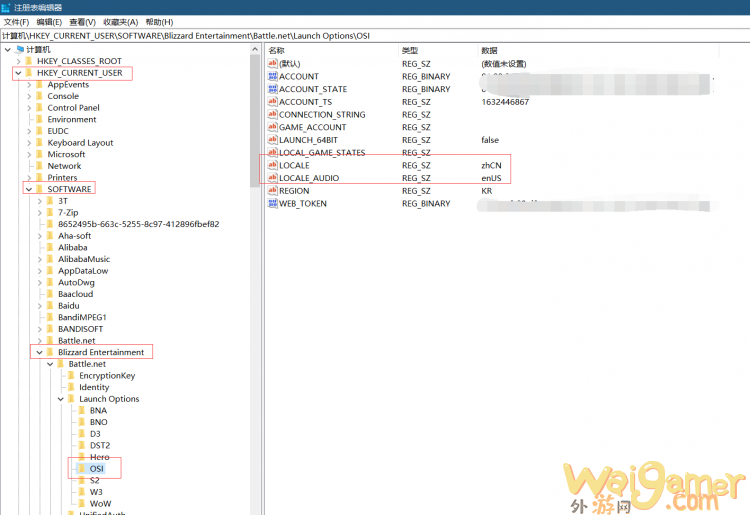Viewport: 750px width, 515px height.
Task: Click the GAME_ACCOUNT value icon
Action: click(273, 127)
